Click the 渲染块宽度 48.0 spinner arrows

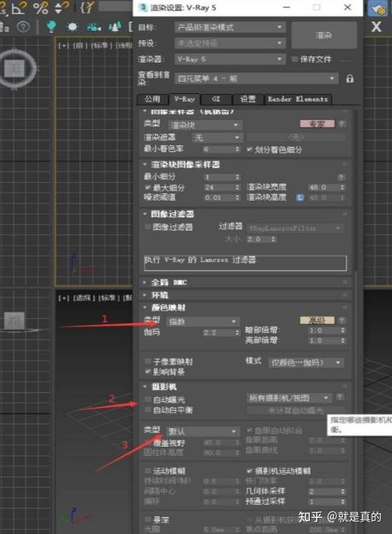[x=342, y=187]
